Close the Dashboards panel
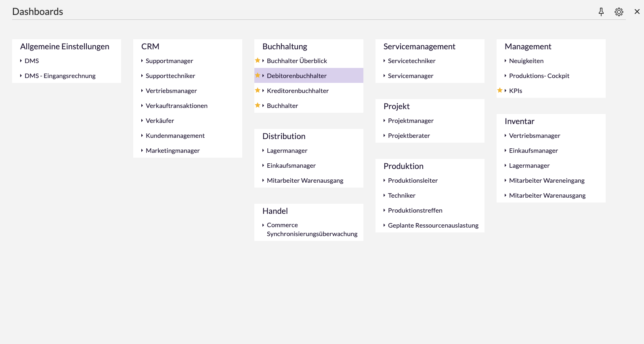The width and height of the screenshot is (644, 344). [x=637, y=12]
